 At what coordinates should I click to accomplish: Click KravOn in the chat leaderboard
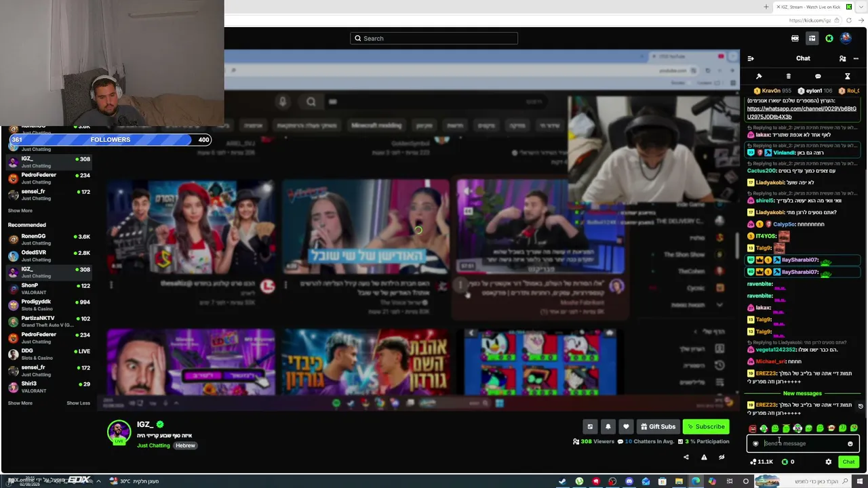click(x=772, y=91)
